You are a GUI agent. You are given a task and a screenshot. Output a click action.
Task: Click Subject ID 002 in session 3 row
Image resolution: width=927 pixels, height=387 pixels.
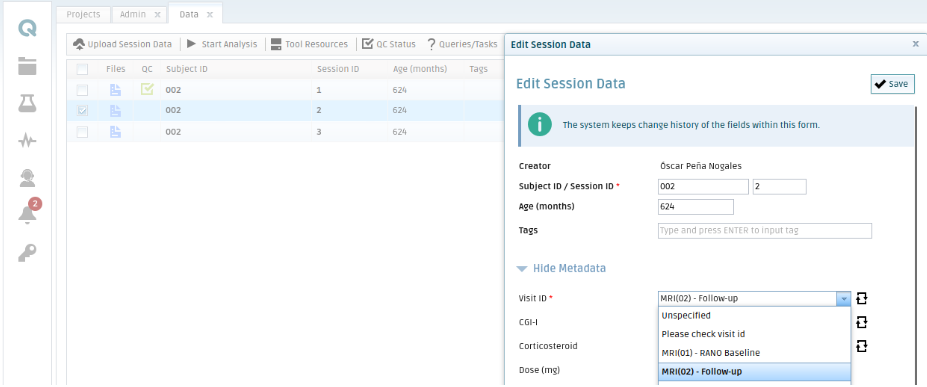point(173,132)
